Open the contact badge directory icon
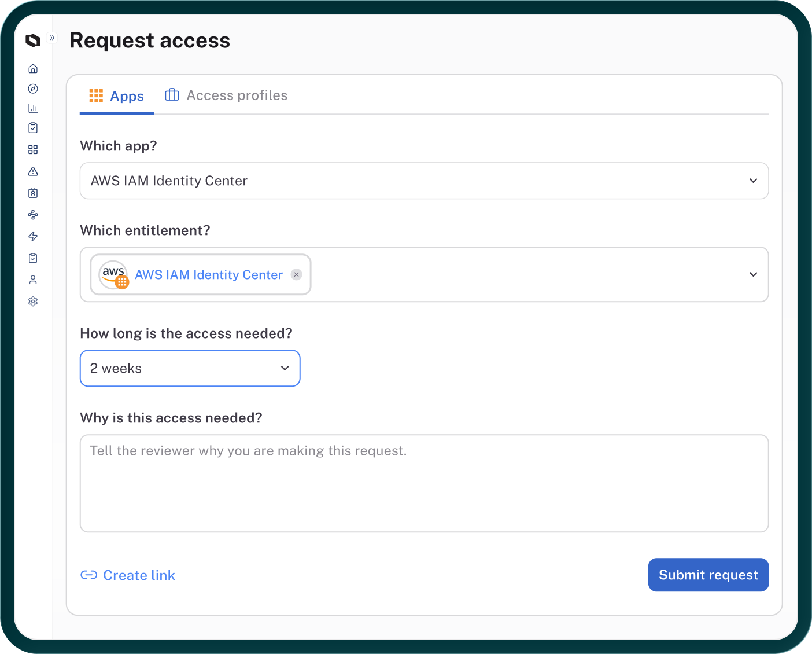Screen dimensions: 812x654 coord(33,193)
